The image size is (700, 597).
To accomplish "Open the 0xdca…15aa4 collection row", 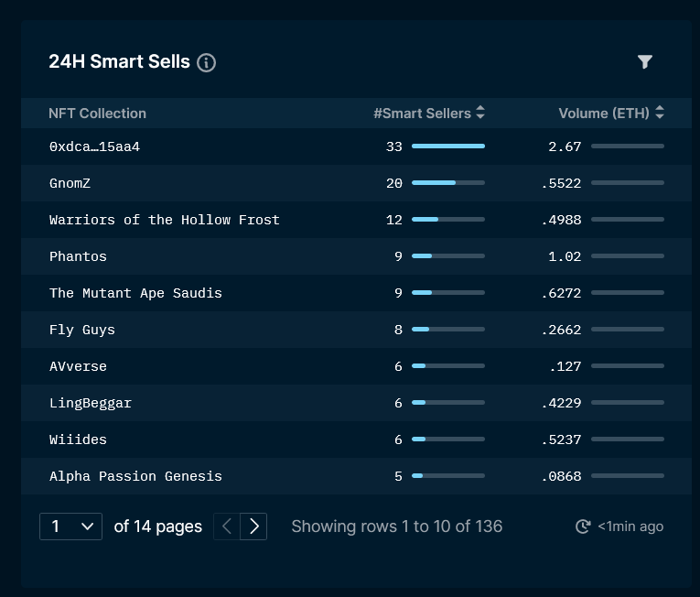I will [x=356, y=147].
